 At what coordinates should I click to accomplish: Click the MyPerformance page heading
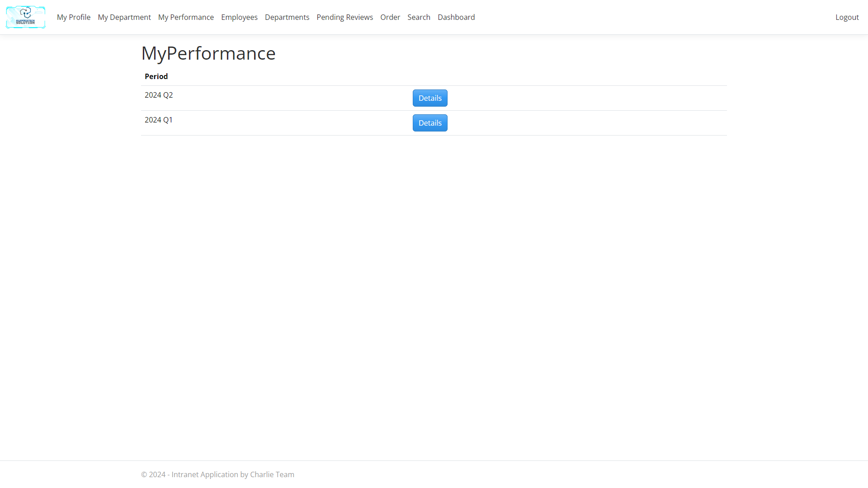[208, 53]
